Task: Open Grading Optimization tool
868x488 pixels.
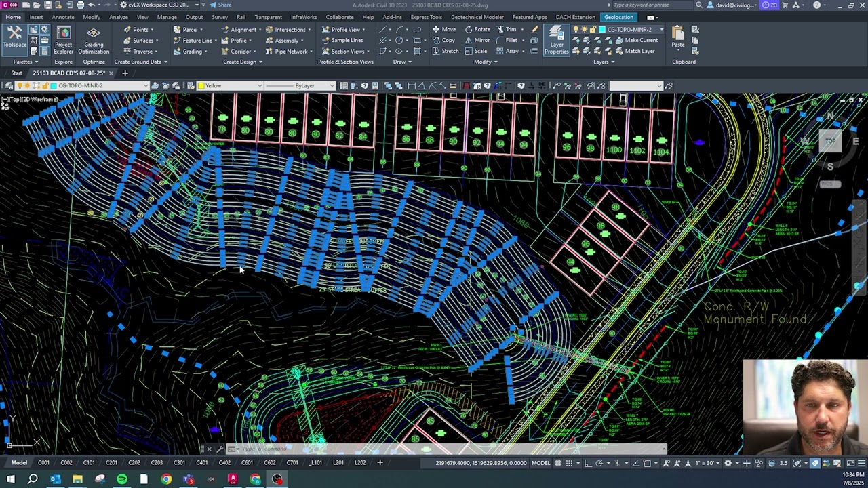Action: [x=94, y=41]
